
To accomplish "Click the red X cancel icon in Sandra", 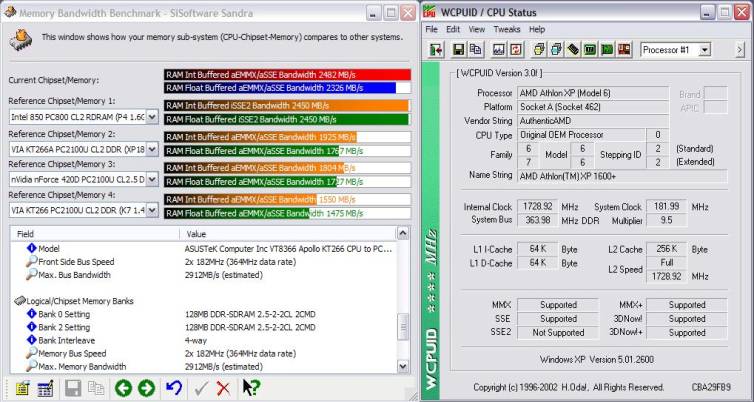I will 223,388.
